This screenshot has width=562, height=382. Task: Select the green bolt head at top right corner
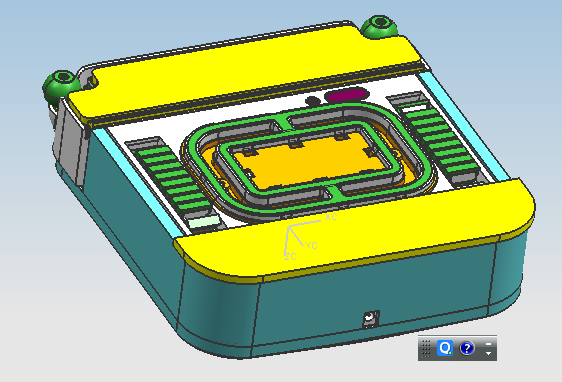[x=379, y=27]
